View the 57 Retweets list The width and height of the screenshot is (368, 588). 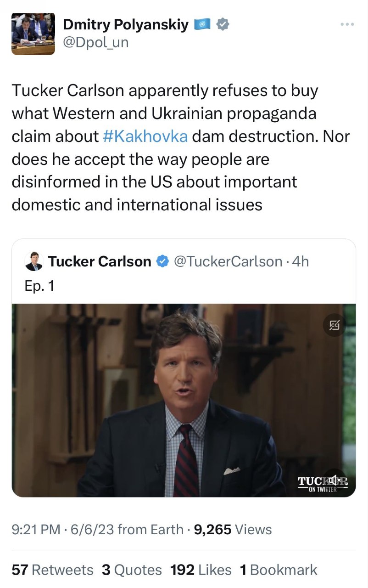click(52, 570)
